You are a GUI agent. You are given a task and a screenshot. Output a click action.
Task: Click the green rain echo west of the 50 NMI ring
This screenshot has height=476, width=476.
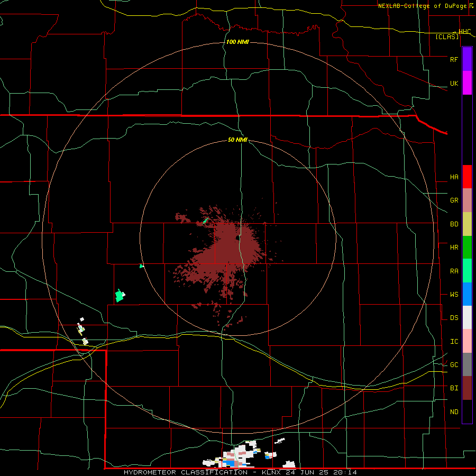[x=120, y=296]
